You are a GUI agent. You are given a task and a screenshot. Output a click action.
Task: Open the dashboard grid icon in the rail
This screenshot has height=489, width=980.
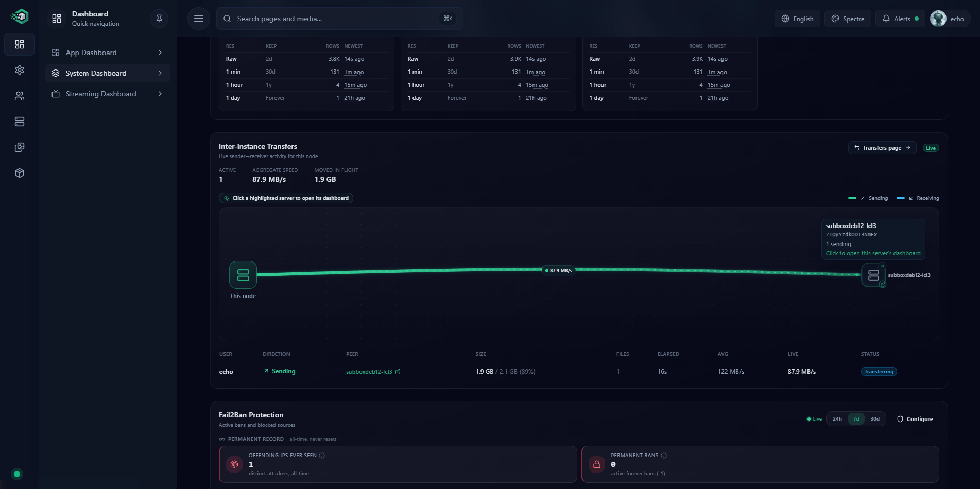[20, 44]
